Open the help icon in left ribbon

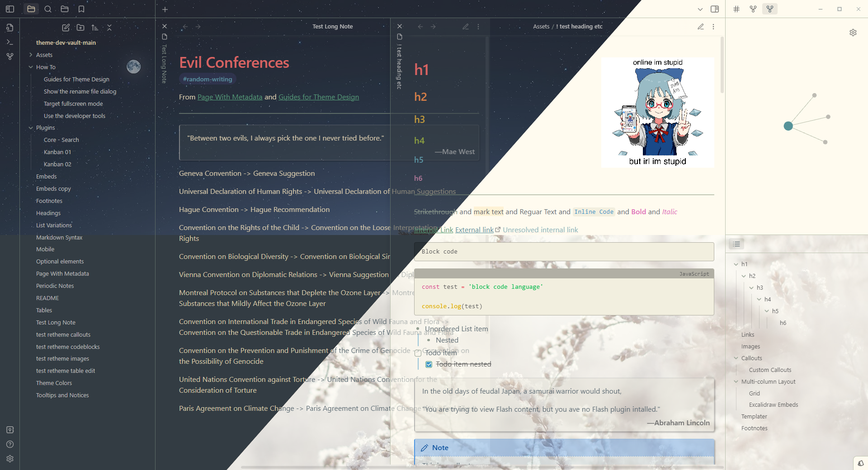coord(10,444)
